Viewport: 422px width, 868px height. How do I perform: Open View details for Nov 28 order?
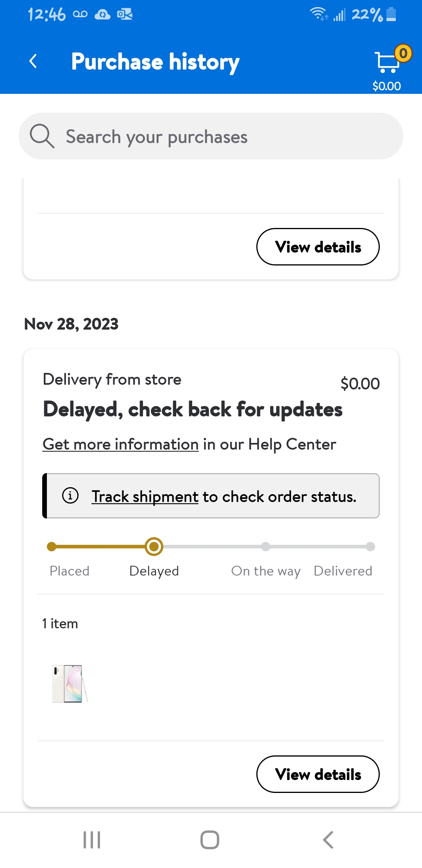pos(318,774)
